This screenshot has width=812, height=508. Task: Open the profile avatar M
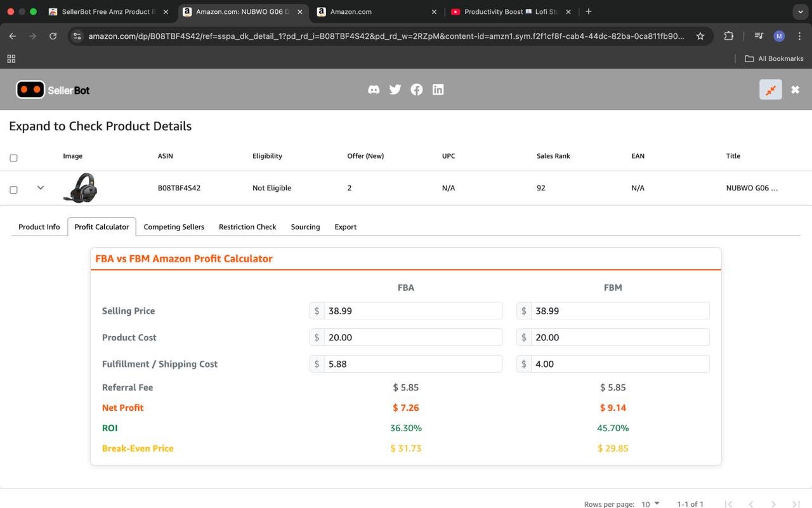(779, 36)
